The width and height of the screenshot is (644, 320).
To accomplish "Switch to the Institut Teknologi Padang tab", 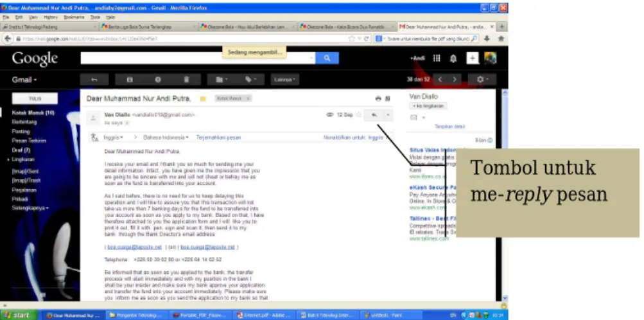I will click(49, 27).
